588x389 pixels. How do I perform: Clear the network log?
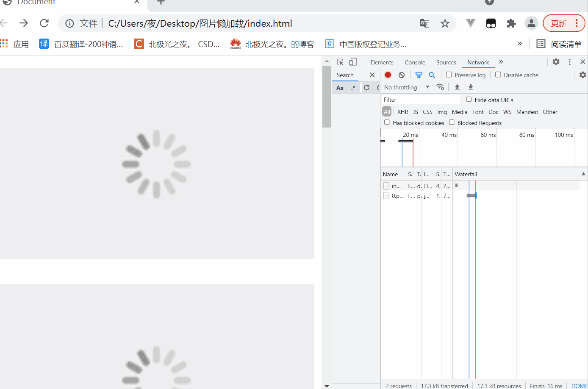point(402,75)
